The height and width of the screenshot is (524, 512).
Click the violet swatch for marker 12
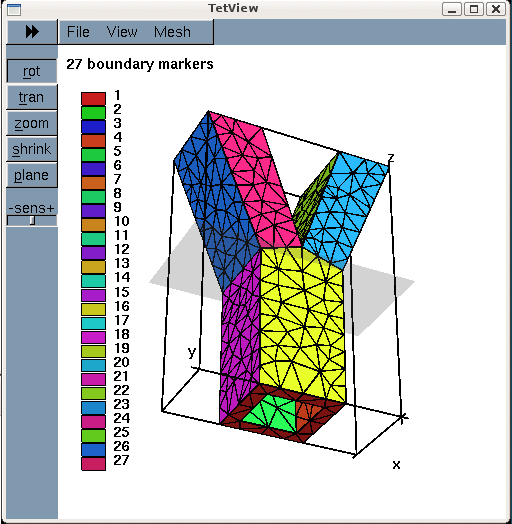coord(94,253)
